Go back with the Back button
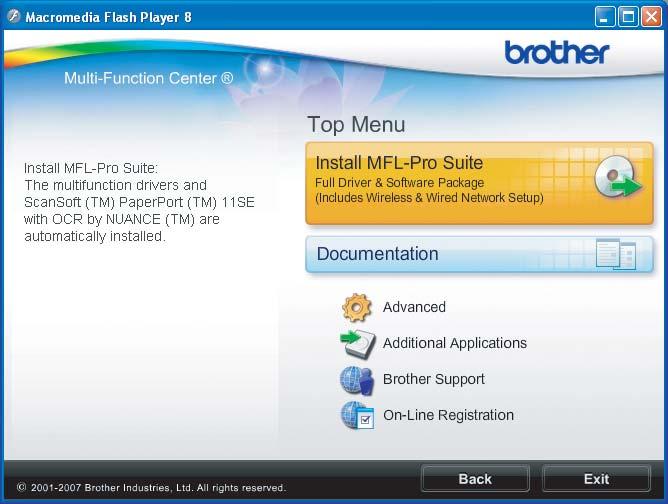 click(x=475, y=478)
